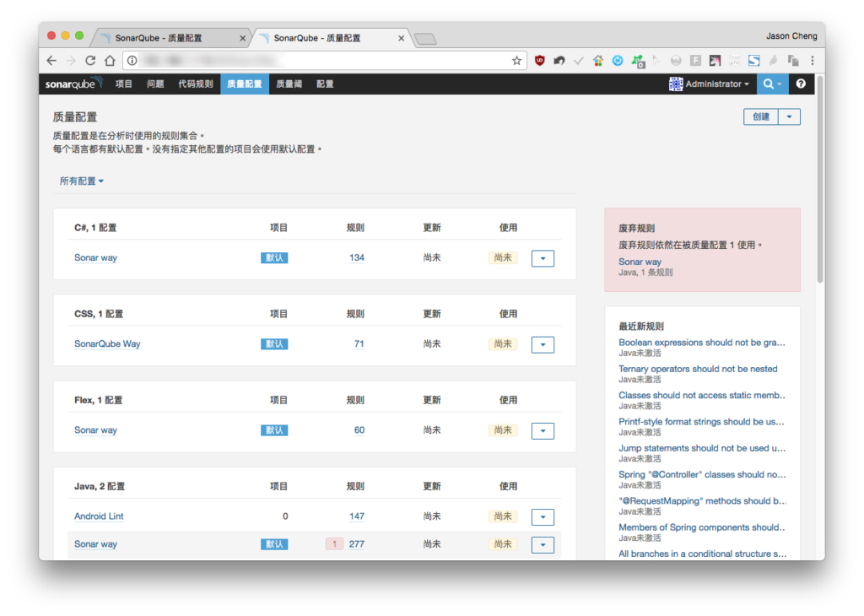Switch to the 代码规则 menu item
Image resolution: width=864 pixels, height=616 pixels.
tap(195, 84)
